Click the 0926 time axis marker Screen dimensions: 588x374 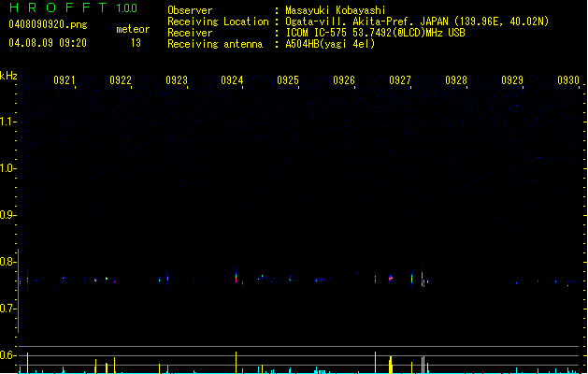[x=344, y=80]
